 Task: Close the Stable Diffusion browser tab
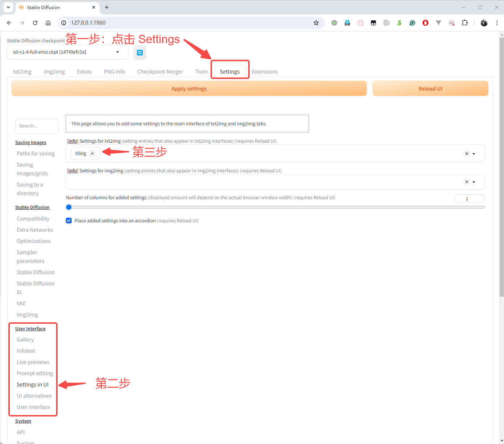coord(94,7)
